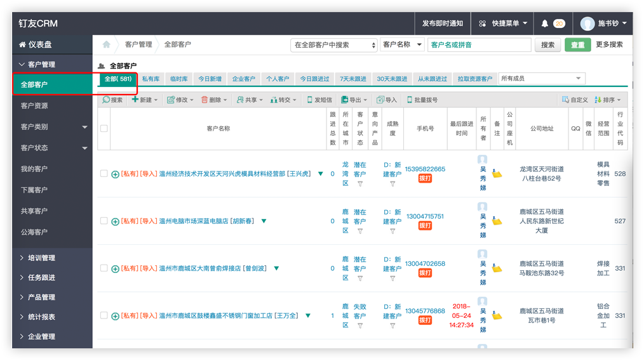644x361 pixels.
Task: Click phone number 13004702658
Action: 425,264
